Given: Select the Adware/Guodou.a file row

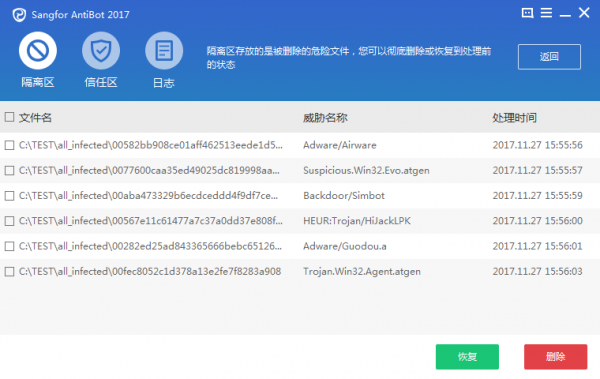Looking at the screenshot, I should (x=300, y=246).
